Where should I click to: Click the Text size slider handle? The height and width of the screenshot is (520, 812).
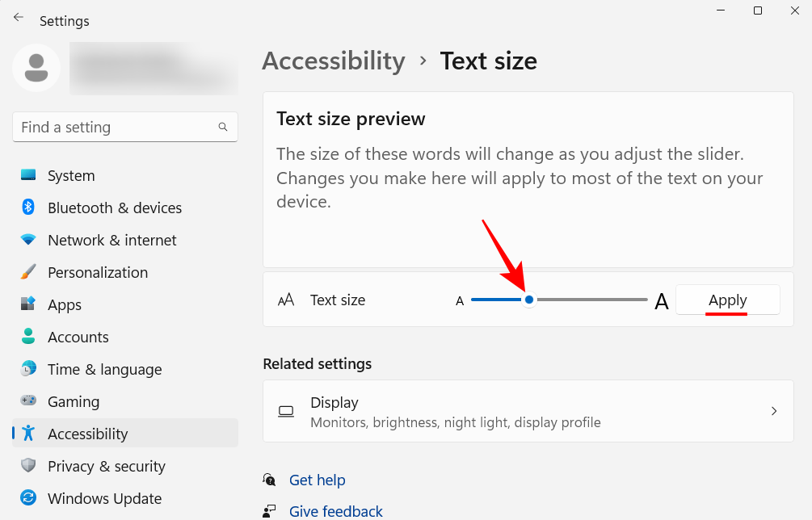click(x=529, y=300)
